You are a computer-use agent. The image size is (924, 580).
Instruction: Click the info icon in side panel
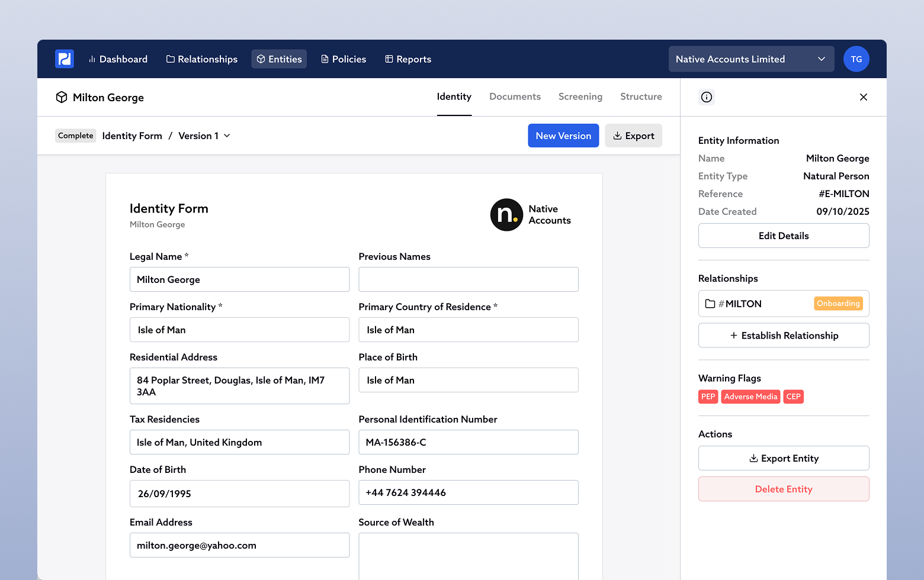point(706,97)
